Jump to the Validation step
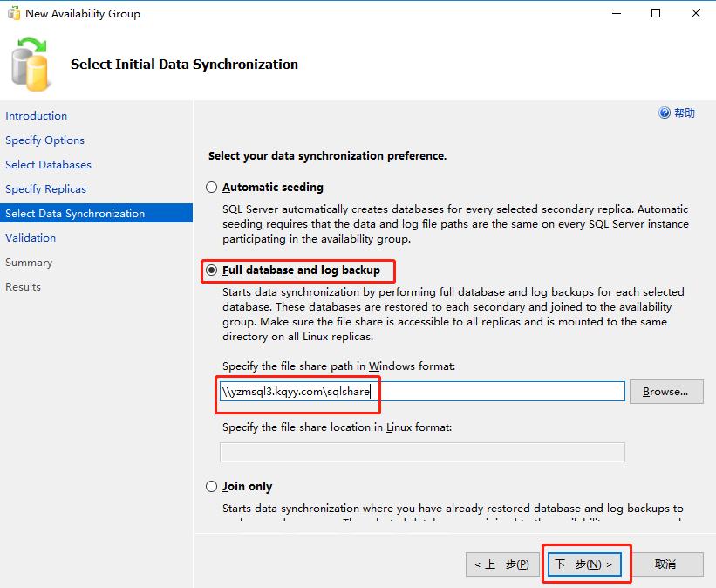Screen dimensions: 716x588 31,238
